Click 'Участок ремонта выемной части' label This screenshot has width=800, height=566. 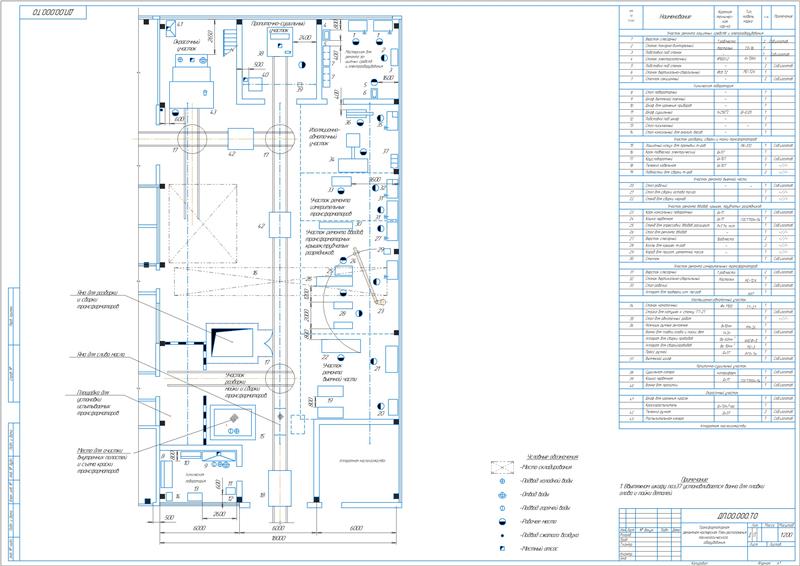(339, 373)
